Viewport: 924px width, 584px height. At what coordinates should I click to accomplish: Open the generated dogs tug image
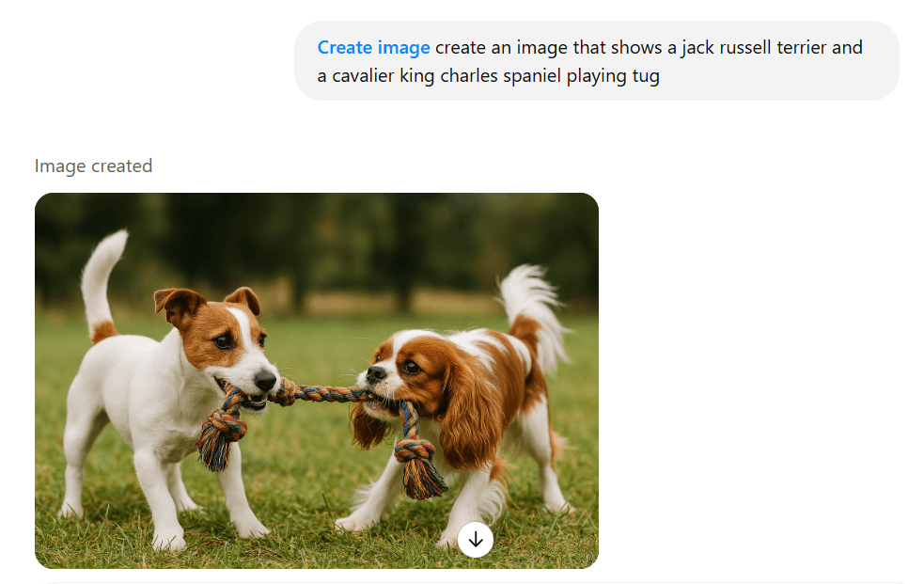317,380
